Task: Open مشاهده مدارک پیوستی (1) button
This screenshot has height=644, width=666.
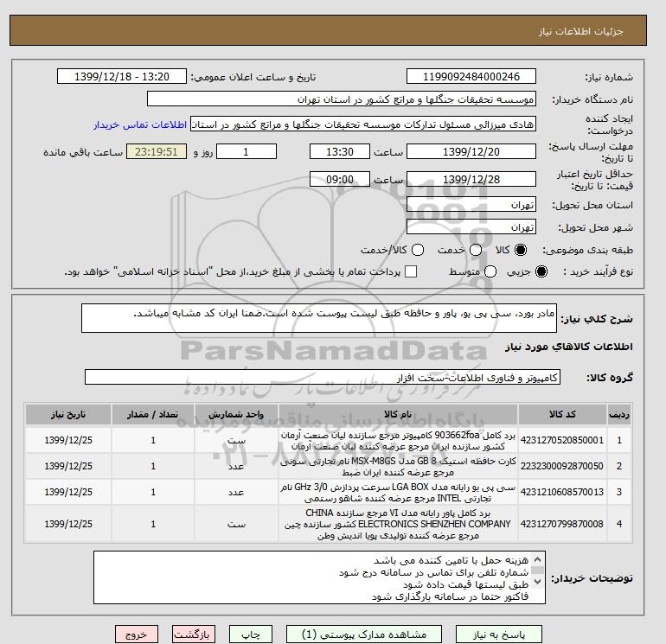Action: pos(364,634)
